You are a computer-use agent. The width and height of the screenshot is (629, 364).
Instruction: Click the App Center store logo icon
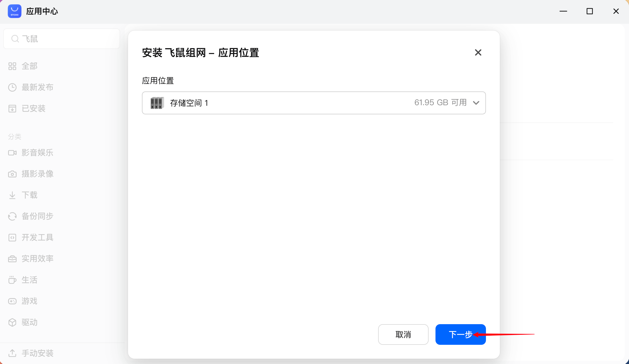coord(14,11)
